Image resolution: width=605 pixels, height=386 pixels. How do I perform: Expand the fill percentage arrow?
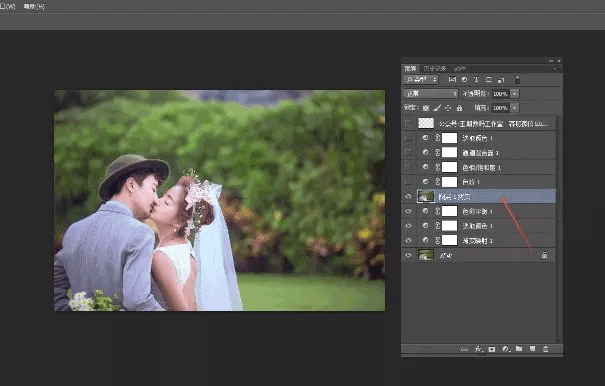click(x=515, y=108)
